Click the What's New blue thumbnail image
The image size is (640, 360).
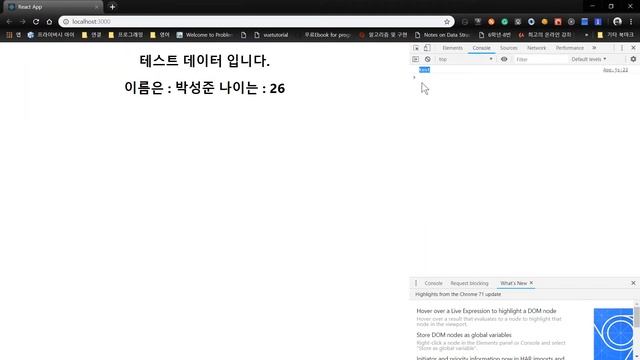coord(613,334)
